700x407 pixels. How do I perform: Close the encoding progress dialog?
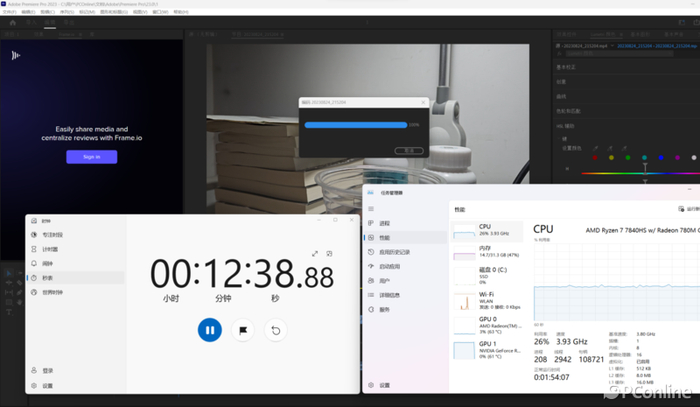pos(423,102)
